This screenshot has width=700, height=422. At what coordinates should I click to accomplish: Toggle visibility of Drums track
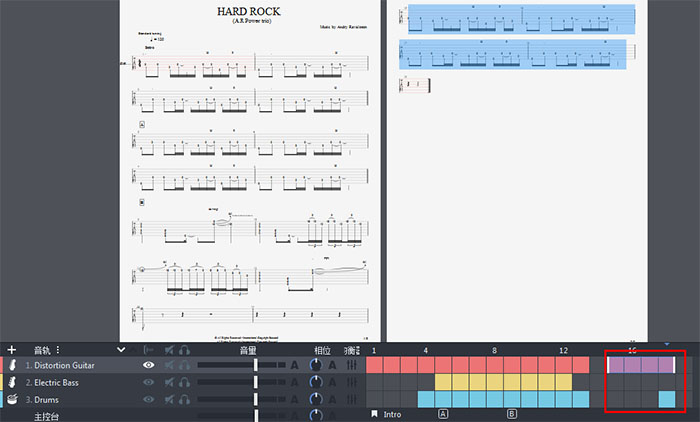click(149, 400)
